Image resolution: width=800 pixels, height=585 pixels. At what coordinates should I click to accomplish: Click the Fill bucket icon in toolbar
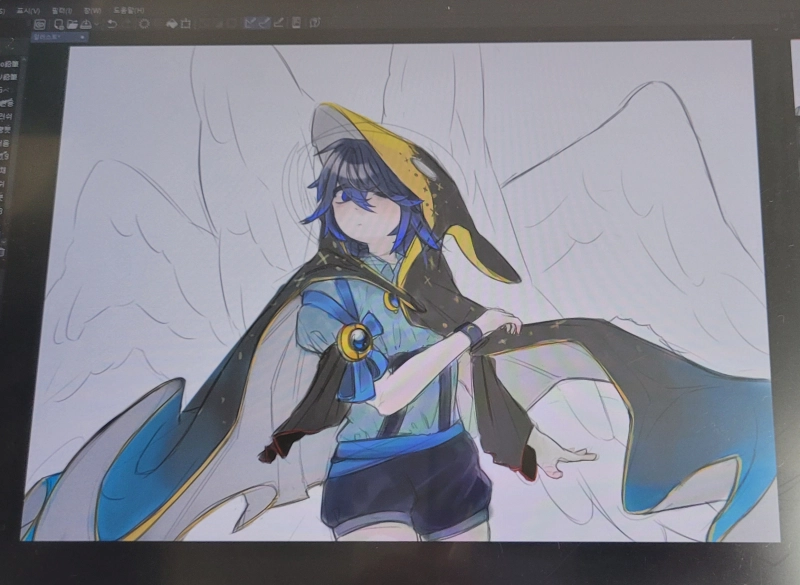point(171,23)
